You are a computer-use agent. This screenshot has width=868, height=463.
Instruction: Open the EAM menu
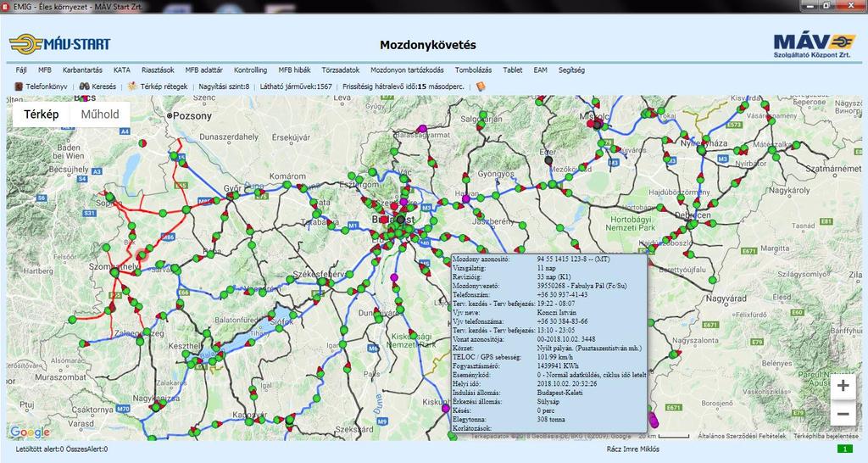click(x=540, y=70)
